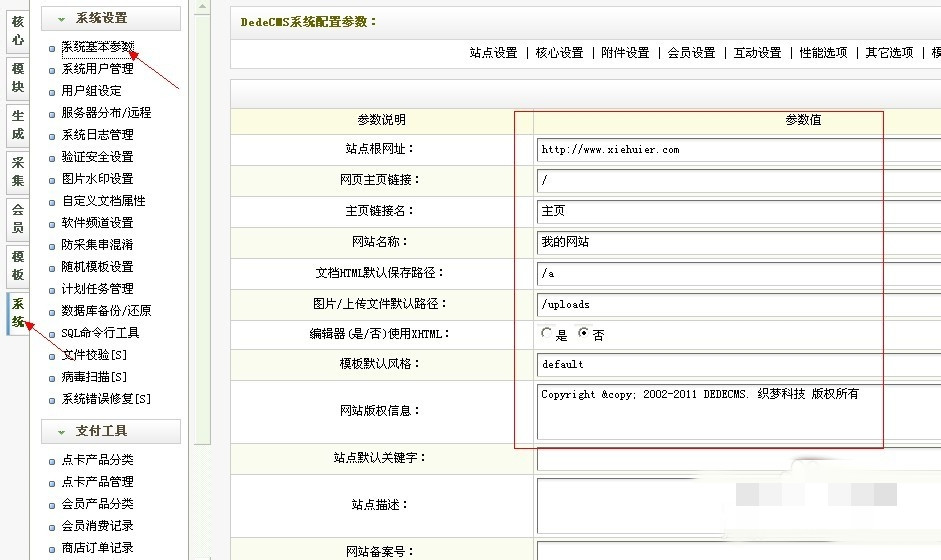Switch to the 核心 vertical tab

point(18,31)
